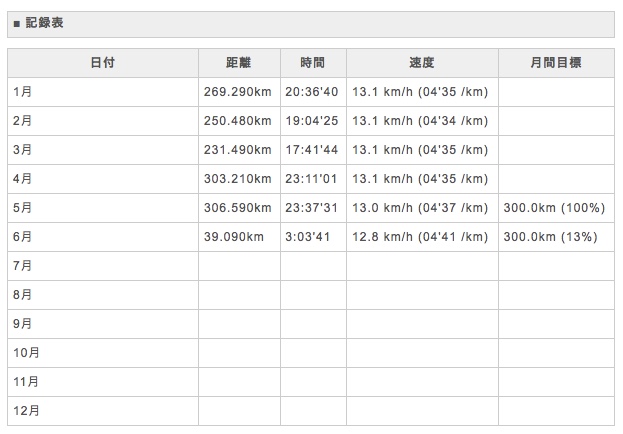Image resolution: width=623 pixels, height=434 pixels.
Task: Click the 5月 goal 300.0km (100%)
Action: [554, 208]
